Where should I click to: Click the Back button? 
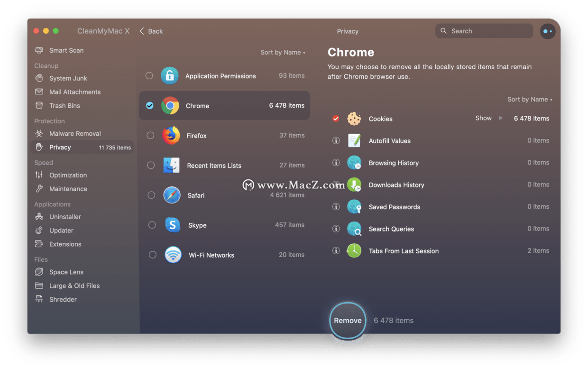coord(151,31)
